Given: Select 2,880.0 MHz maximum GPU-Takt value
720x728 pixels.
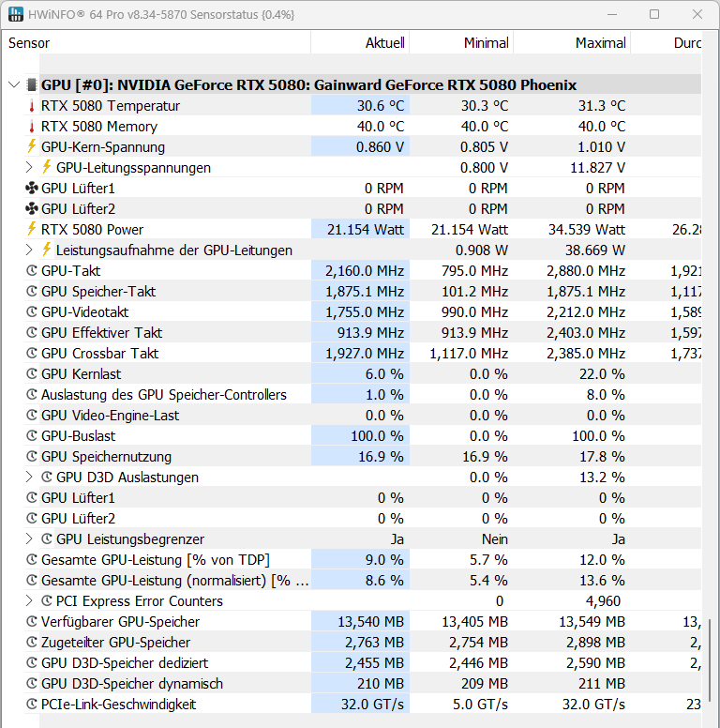Looking at the screenshot, I should tap(586, 271).
